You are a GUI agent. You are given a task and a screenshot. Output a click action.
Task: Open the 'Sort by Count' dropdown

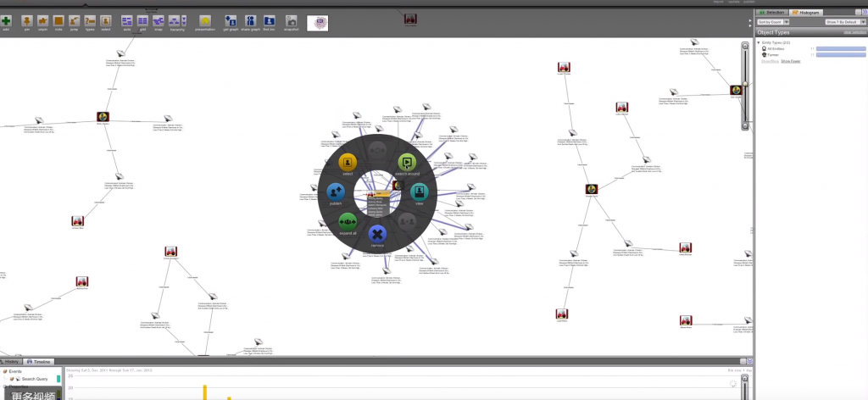pos(773,22)
